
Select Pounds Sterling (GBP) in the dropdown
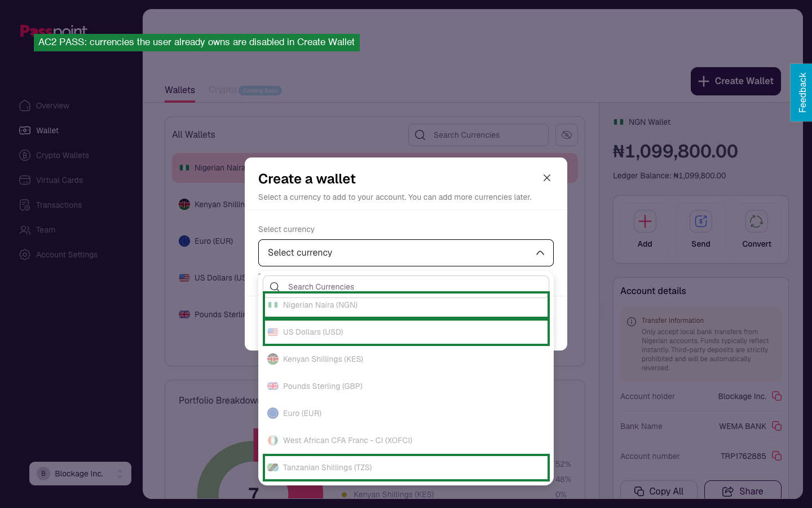click(x=406, y=386)
